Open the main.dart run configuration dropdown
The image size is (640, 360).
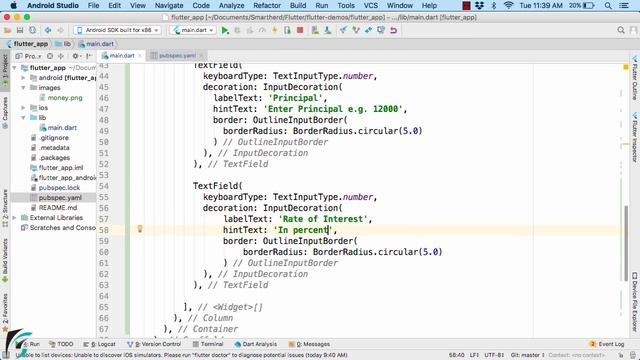click(x=193, y=30)
